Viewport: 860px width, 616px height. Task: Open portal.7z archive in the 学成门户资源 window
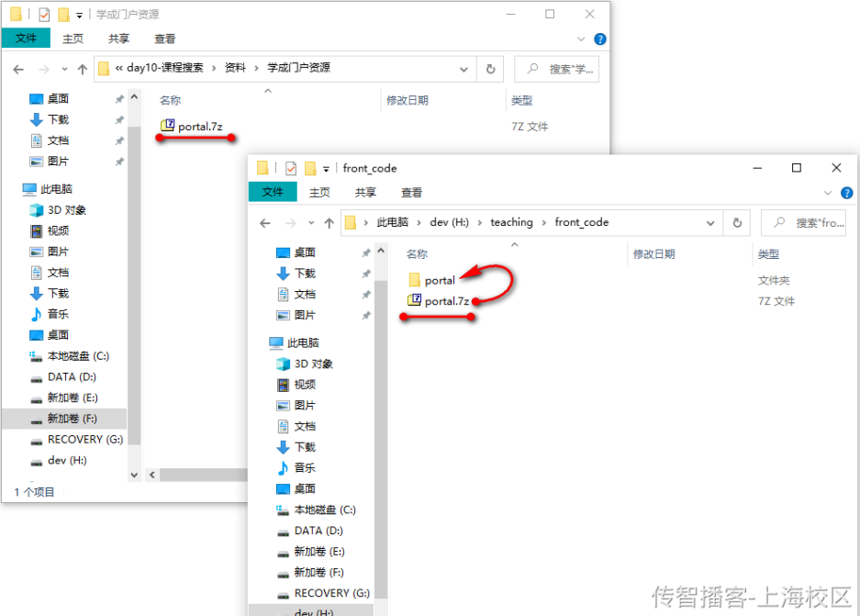point(192,126)
